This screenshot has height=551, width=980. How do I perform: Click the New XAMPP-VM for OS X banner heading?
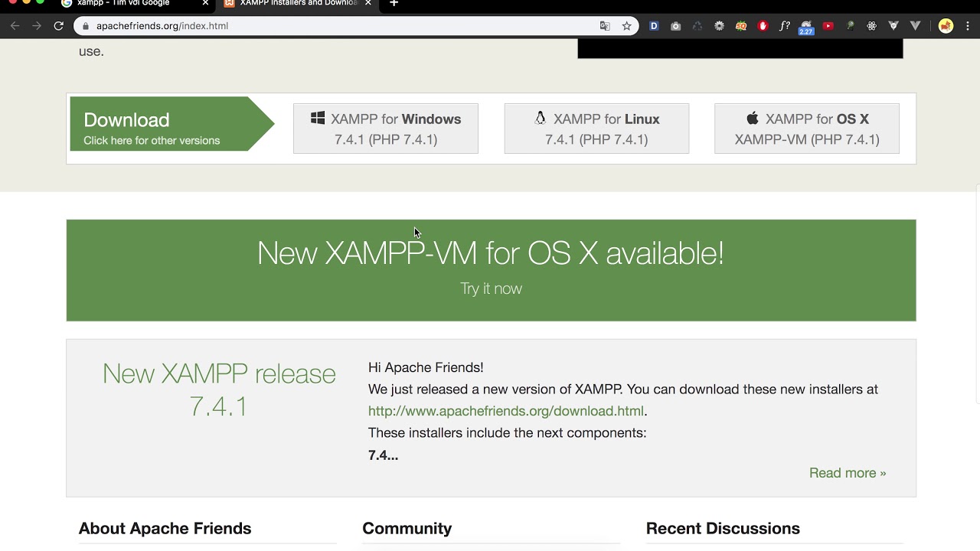tap(491, 253)
